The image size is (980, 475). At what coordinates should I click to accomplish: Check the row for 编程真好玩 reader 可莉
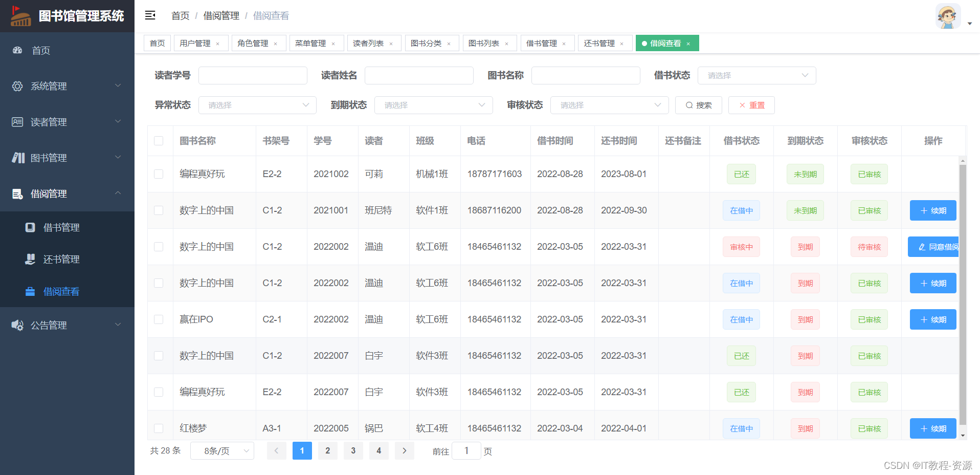coord(159,174)
